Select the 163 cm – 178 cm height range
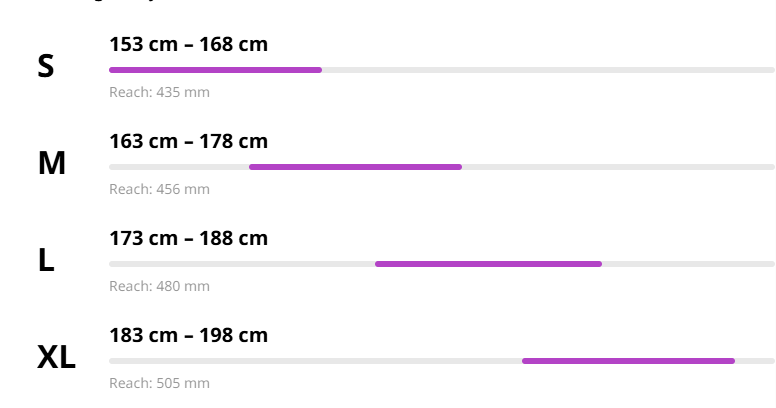Image resolution: width=776 pixels, height=408 pixels. coord(188,141)
